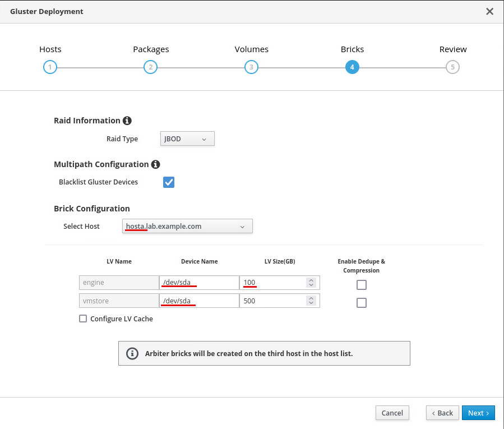Click the 'Device Name' column header
Image resolution: width=504 pixels, height=429 pixels.
point(199,261)
